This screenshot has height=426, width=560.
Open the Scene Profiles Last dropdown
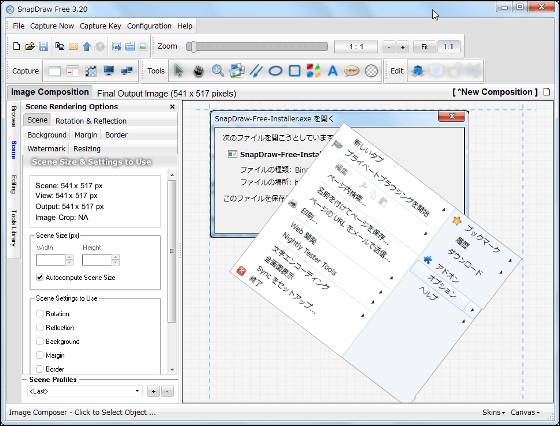[x=85, y=391]
